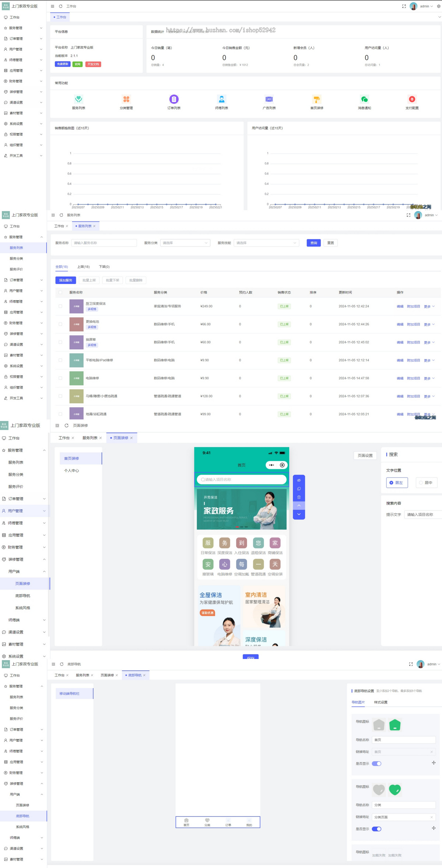Open 分类管理 shortcut icon in 常用功能

(x=126, y=99)
